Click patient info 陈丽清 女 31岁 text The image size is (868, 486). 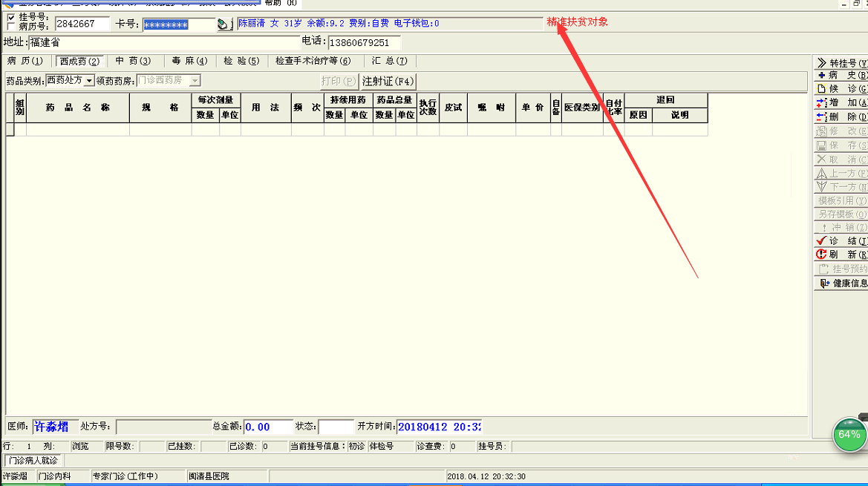pos(270,23)
